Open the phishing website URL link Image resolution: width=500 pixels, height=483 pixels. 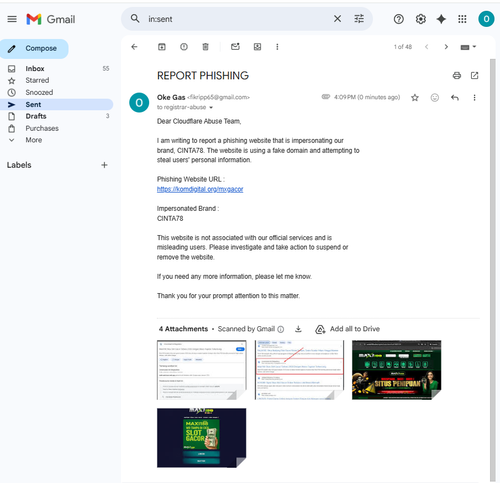(x=200, y=189)
